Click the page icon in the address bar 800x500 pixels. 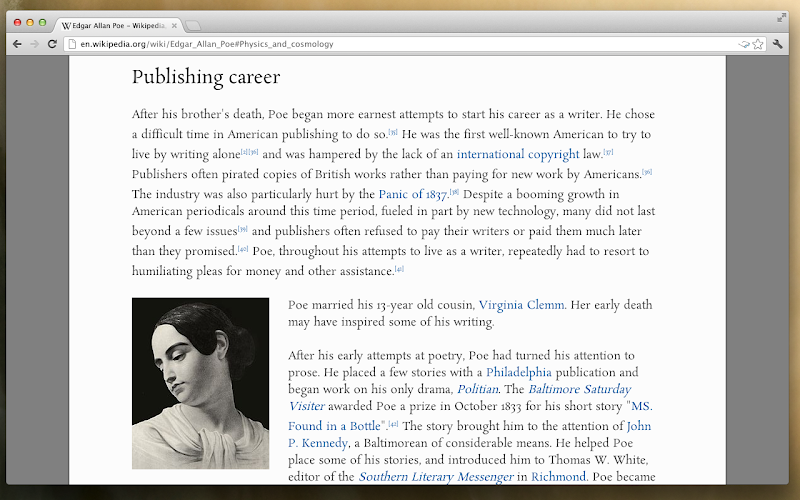coord(72,44)
